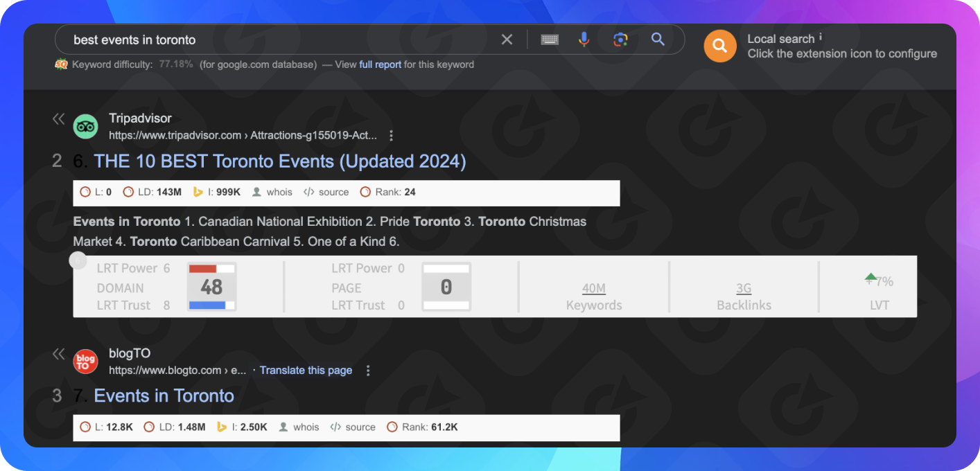The height and width of the screenshot is (471, 980).
Task: Click the domain LRT score 48 box
Action: 211,287
